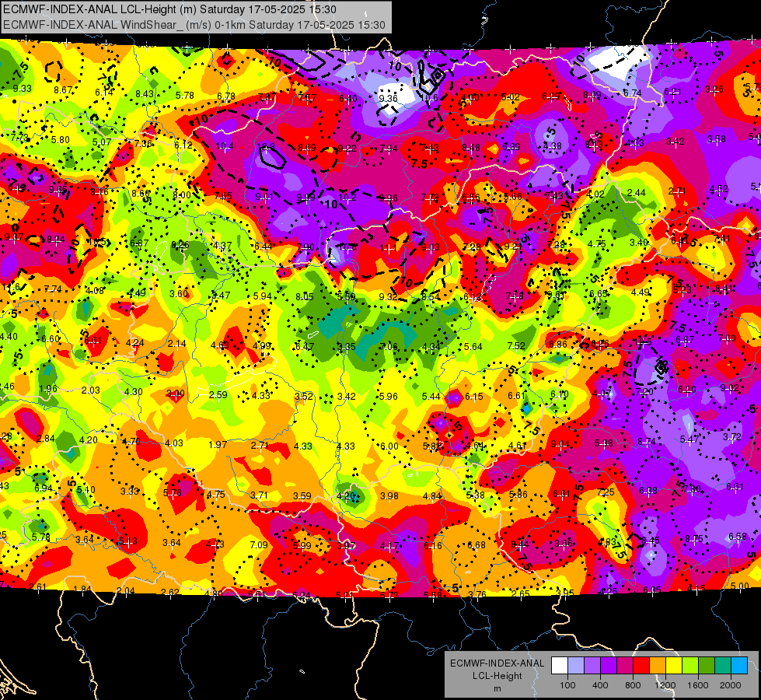Click the map value '4.52'
The image size is (761, 700).
click(x=719, y=189)
